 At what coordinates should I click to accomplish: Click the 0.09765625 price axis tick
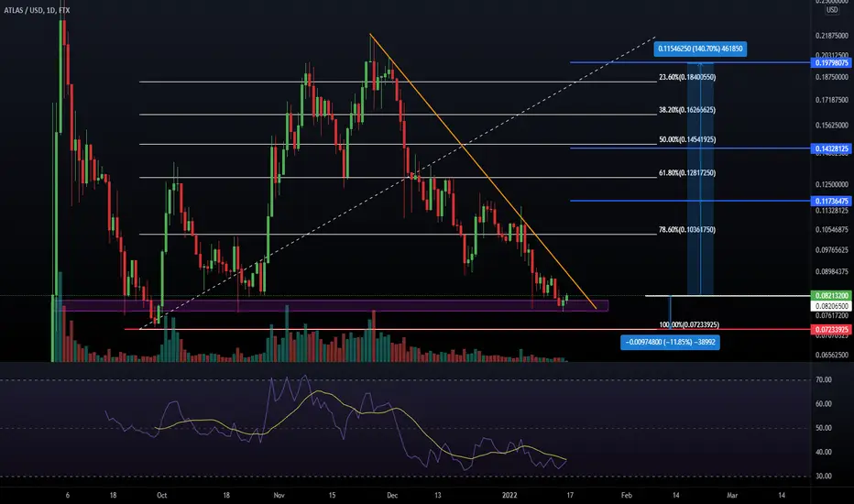(832, 249)
